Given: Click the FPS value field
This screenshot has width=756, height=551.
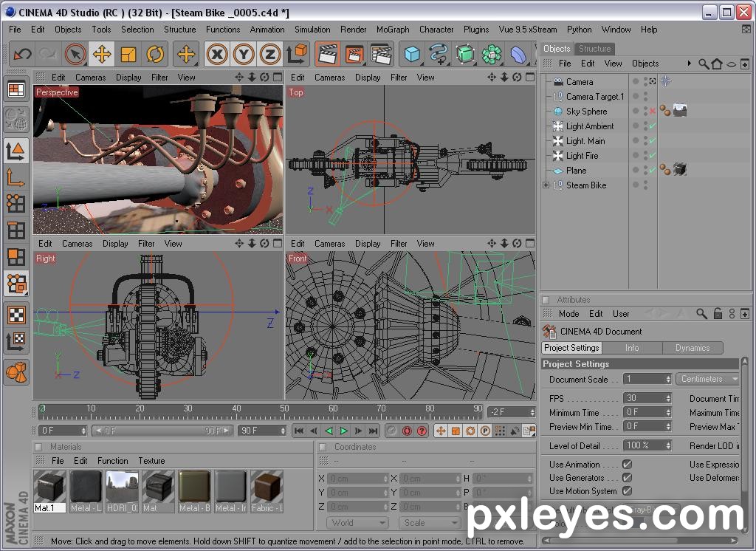Looking at the screenshot, I should coord(647,399).
